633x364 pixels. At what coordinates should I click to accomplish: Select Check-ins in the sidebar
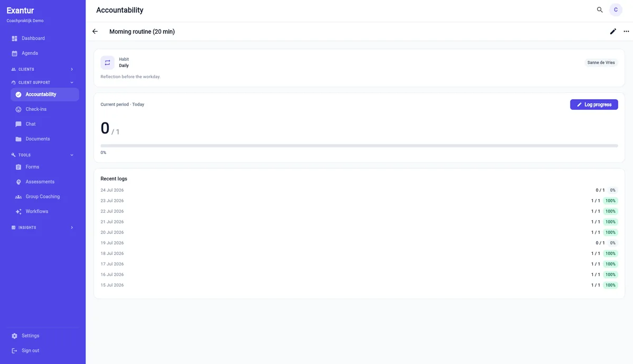coord(45,109)
